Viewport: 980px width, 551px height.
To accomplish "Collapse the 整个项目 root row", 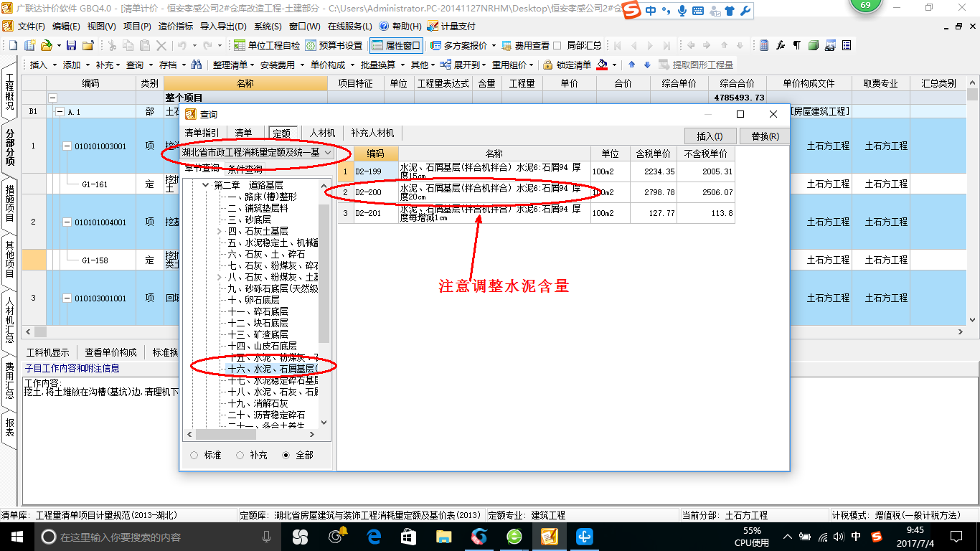I will (x=52, y=98).
